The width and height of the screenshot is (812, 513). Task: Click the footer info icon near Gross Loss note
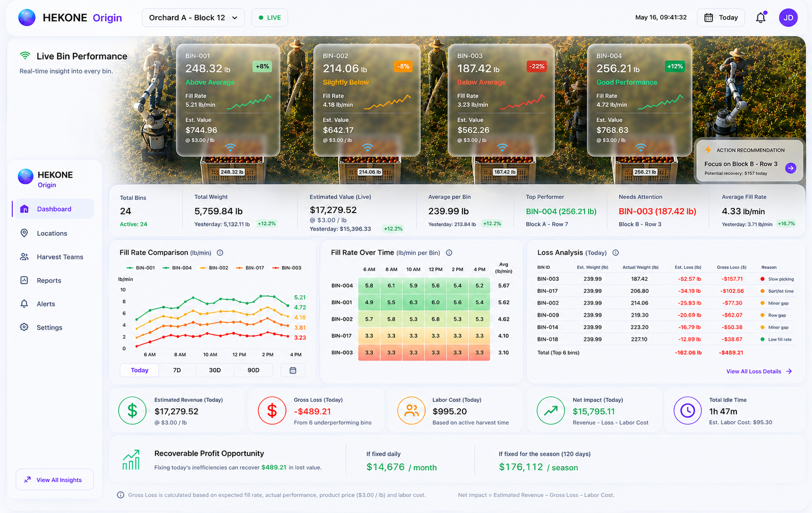(x=120, y=495)
